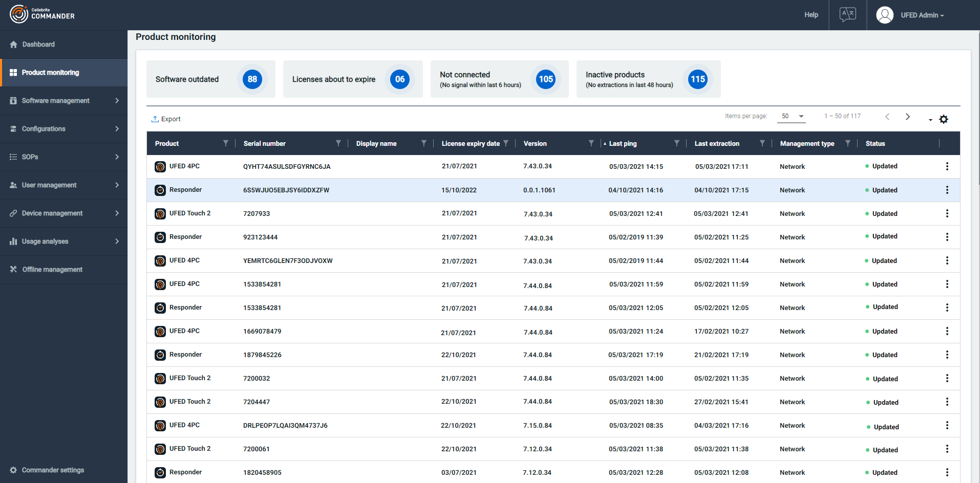Viewport: 980px width, 483px height.
Task: Click the '1 – 50 of 117' pagination text
Action: (x=842, y=116)
